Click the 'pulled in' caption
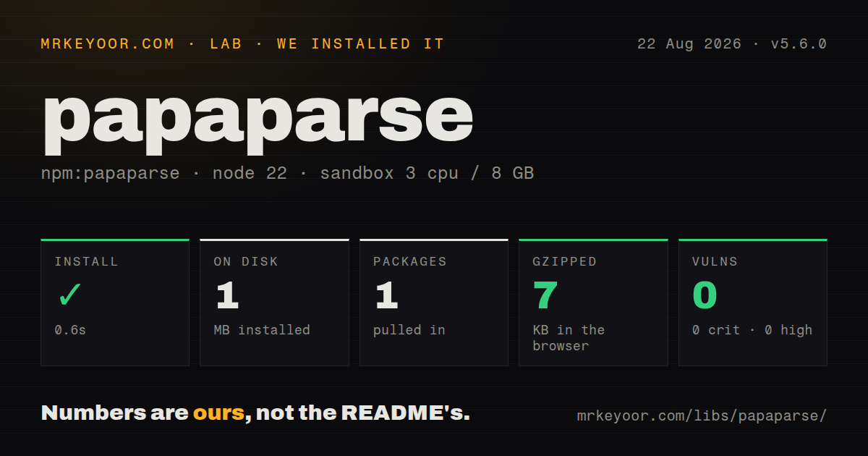The image size is (868, 456). (409, 330)
